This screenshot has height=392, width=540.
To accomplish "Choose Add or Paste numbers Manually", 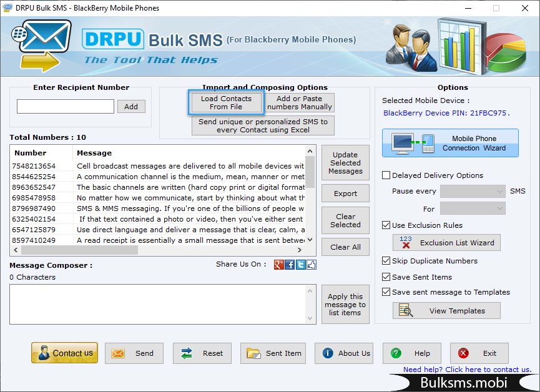I will tap(300, 102).
